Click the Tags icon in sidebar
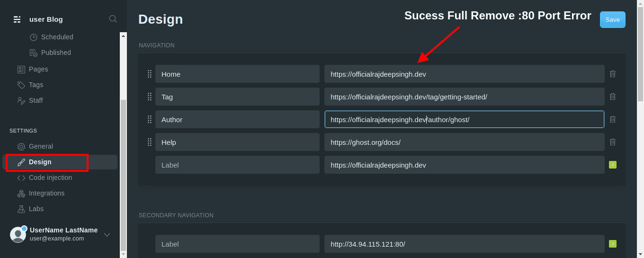This screenshot has height=258, width=644. point(21,85)
